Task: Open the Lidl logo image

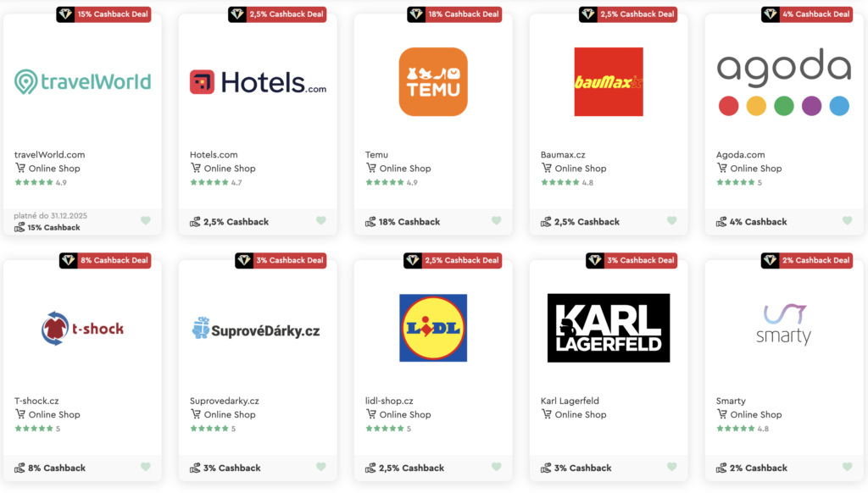Action: click(x=433, y=328)
